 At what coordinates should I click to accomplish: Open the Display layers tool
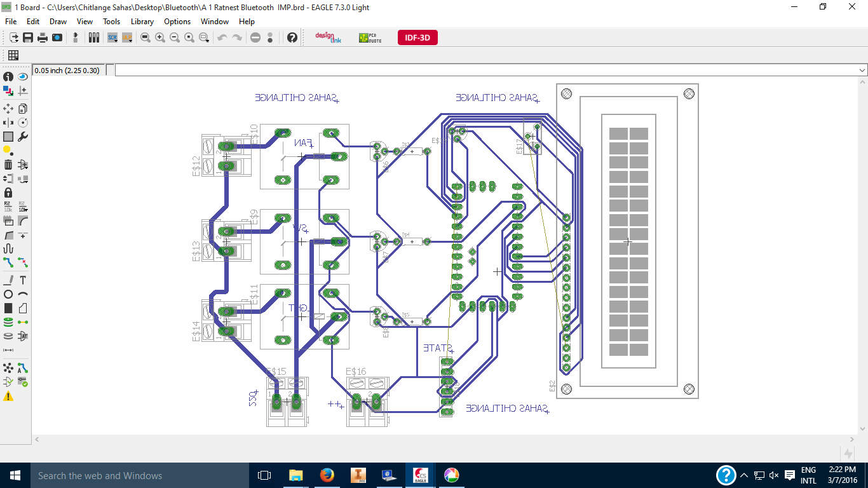click(x=8, y=91)
